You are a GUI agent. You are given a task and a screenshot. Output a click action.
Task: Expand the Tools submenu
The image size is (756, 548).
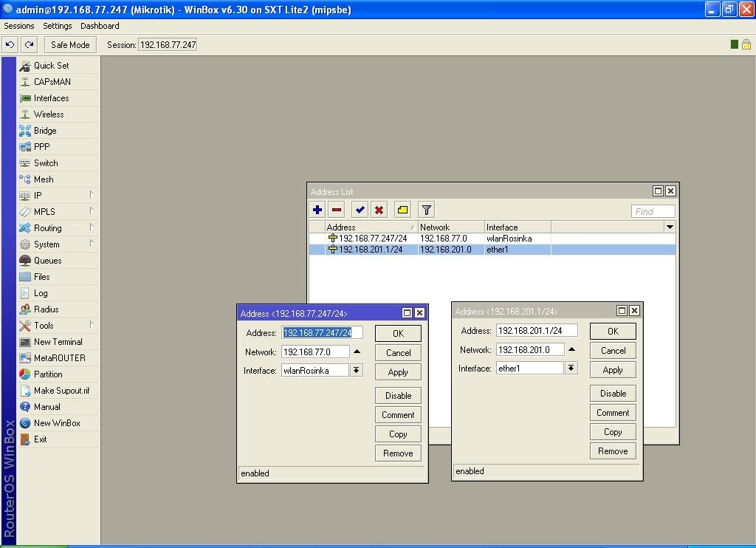(91, 324)
